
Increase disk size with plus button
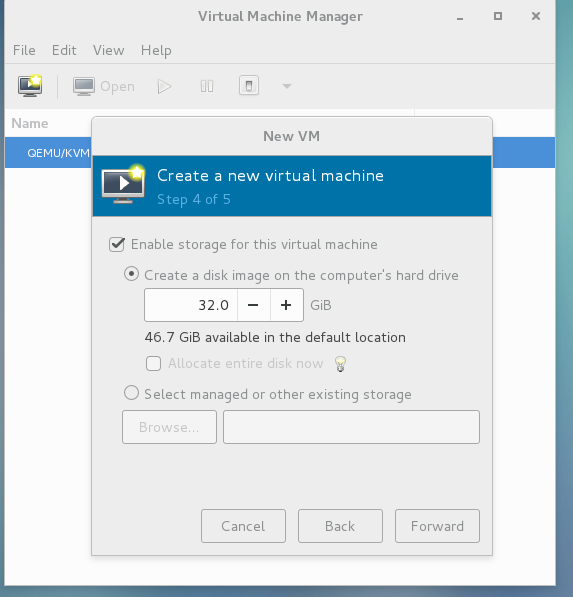[x=286, y=305]
